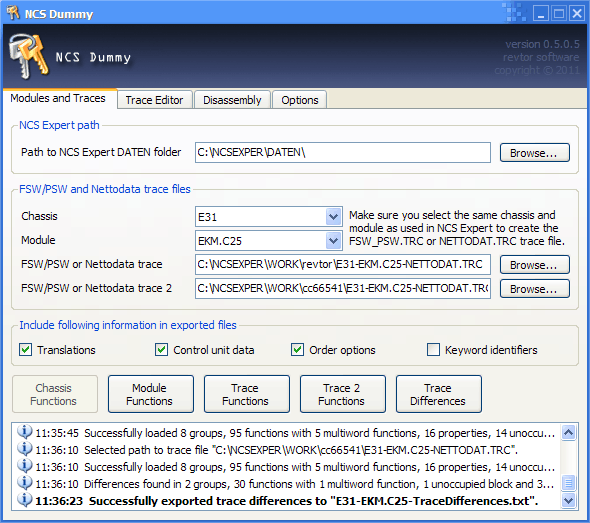The width and height of the screenshot is (590, 523).
Task: Click the log scrollbar up arrow
Action: [x=569, y=433]
